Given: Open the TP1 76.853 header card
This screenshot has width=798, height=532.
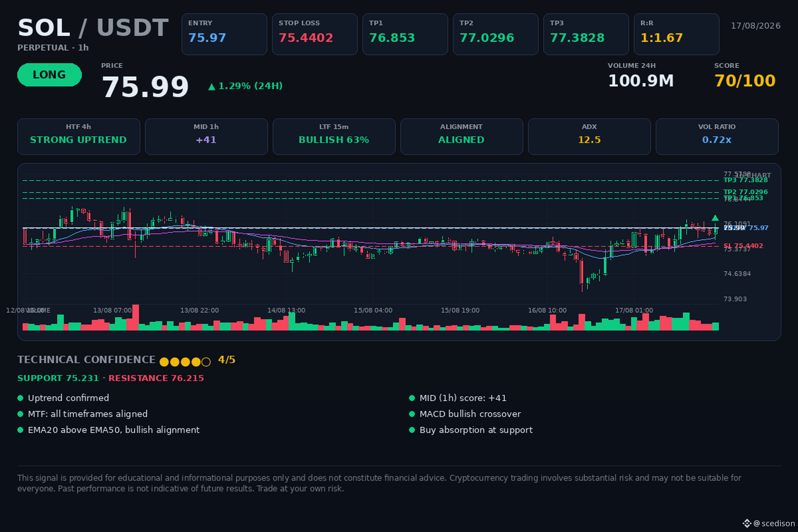Looking at the screenshot, I should (405, 34).
